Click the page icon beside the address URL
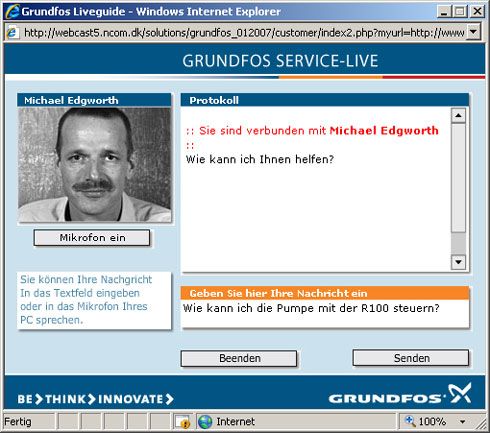 12,32
